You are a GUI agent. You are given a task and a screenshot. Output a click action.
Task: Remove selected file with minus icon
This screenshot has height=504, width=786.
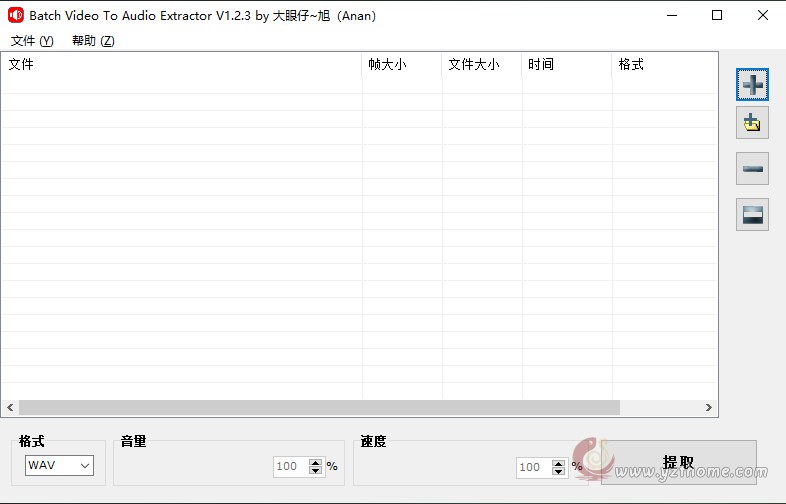click(x=752, y=169)
